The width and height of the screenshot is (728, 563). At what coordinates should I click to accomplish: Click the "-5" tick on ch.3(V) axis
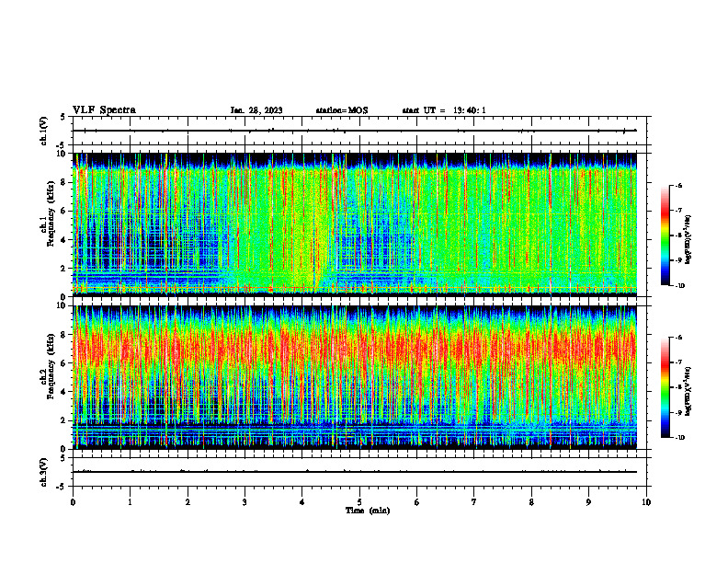pos(62,487)
